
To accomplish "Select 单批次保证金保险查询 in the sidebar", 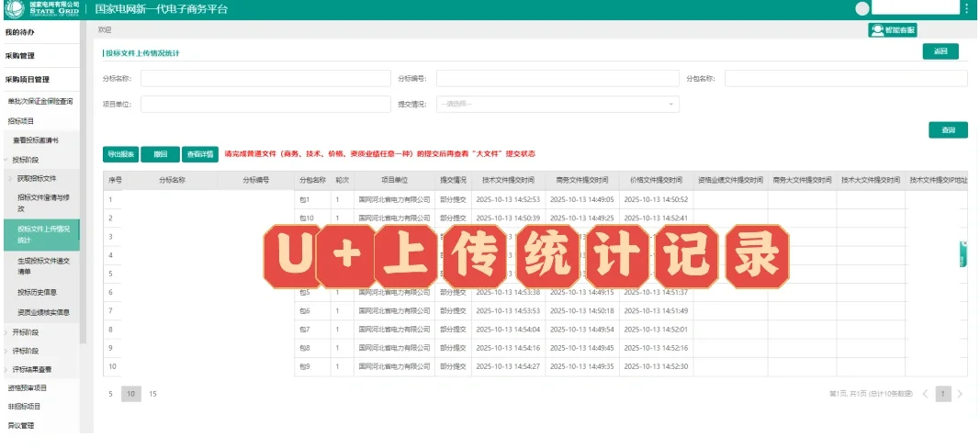I will (40, 101).
